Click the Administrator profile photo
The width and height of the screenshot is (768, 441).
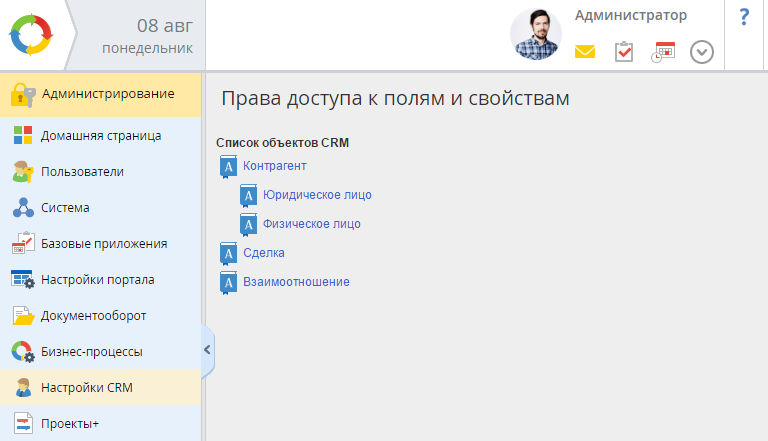tap(536, 35)
